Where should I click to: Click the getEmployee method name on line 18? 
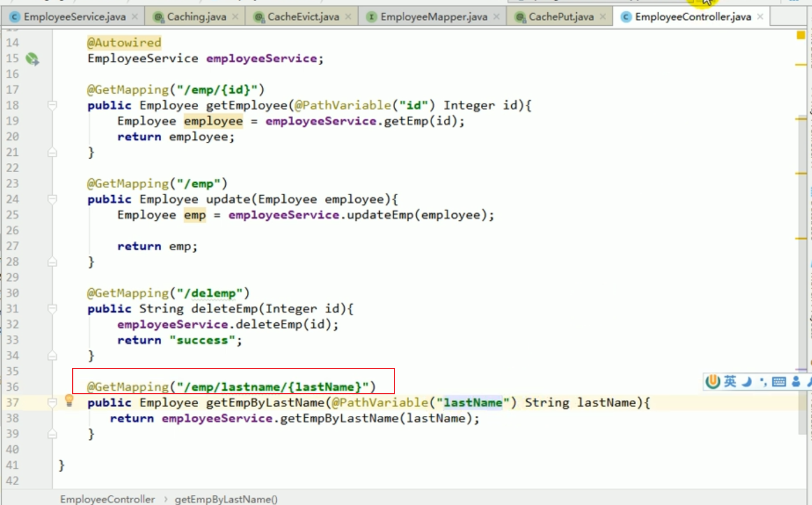(x=246, y=105)
